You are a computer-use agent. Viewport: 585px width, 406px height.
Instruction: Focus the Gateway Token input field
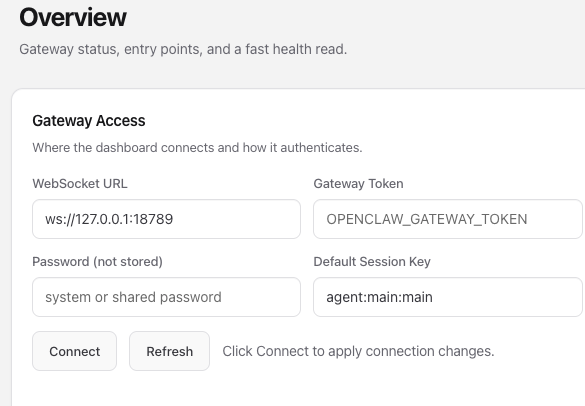click(x=448, y=219)
